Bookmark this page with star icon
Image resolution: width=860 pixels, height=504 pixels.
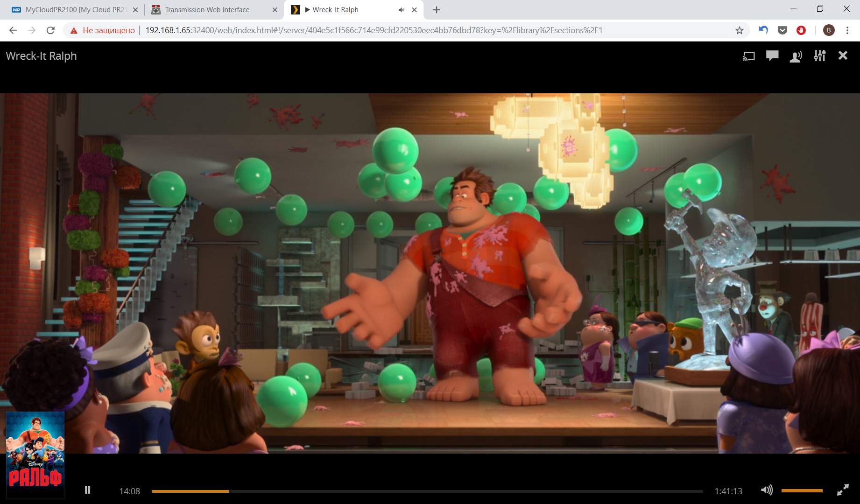point(740,30)
